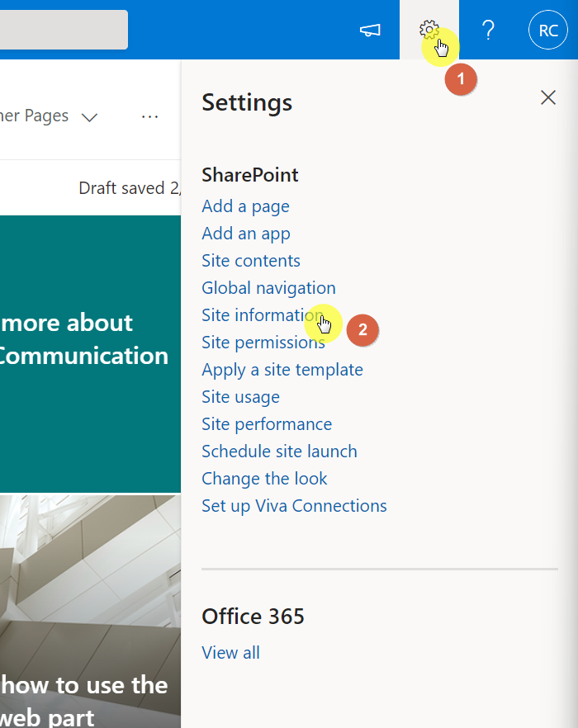This screenshot has height=728, width=578.
Task: Open Site permissions
Action: (263, 343)
